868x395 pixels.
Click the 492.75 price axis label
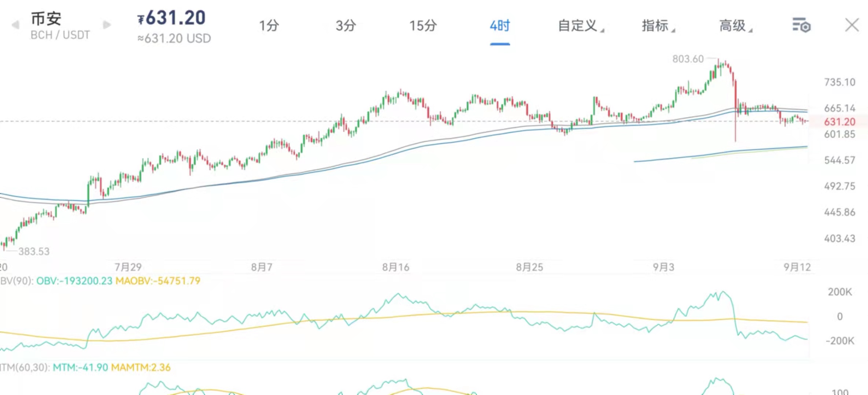[839, 186]
